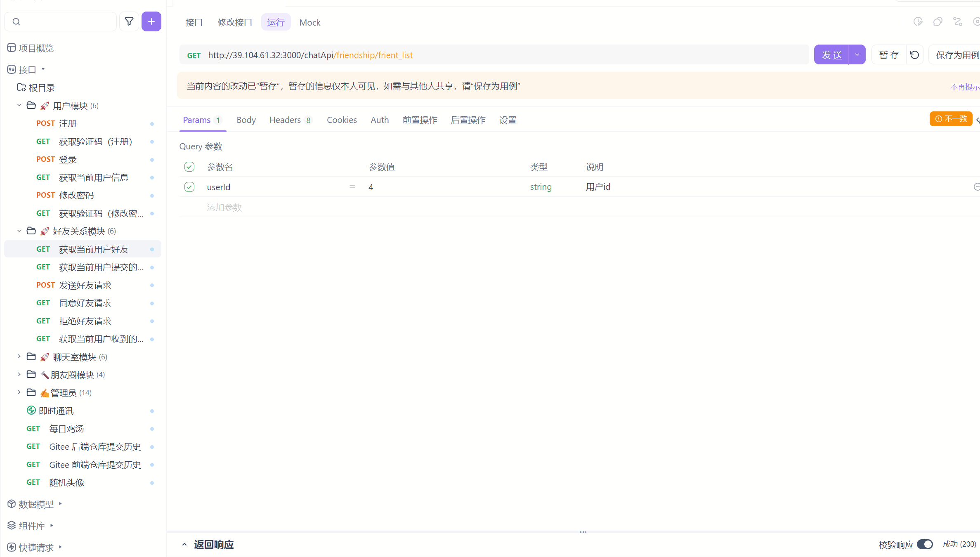This screenshot has height=557, width=980.
Task: Open the 接口 section dropdown arrow
Action: (x=43, y=69)
